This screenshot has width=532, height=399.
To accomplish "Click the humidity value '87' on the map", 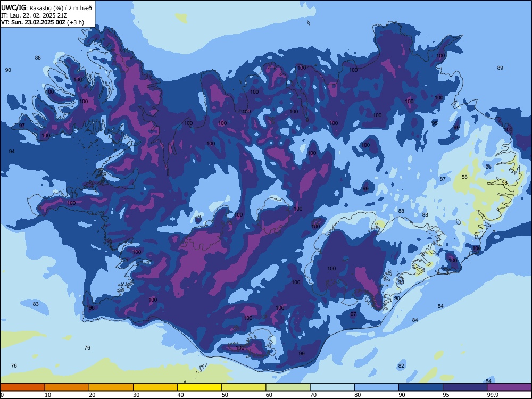I will [443, 179].
